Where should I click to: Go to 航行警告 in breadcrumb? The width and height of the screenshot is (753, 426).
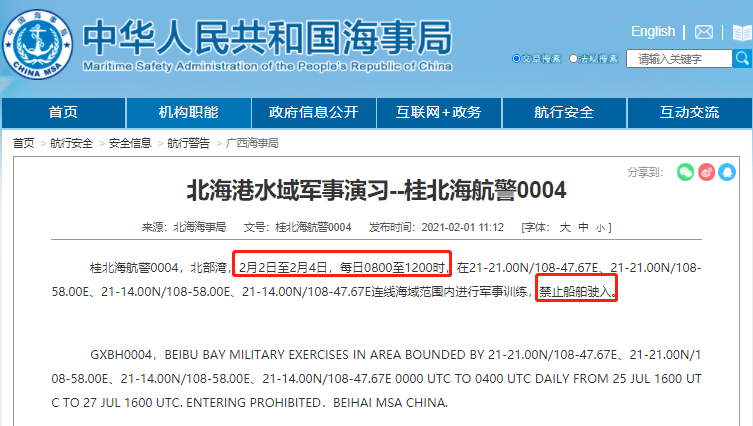tap(188, 143)
